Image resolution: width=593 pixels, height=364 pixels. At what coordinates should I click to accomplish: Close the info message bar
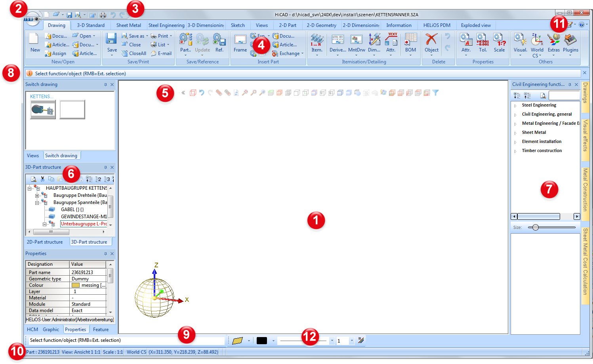[584, 73]
